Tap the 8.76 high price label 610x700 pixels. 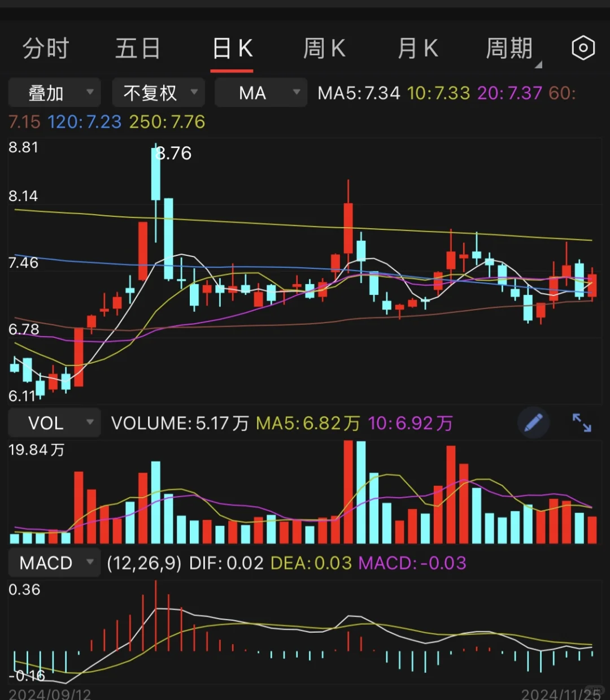tap(174, 153)
